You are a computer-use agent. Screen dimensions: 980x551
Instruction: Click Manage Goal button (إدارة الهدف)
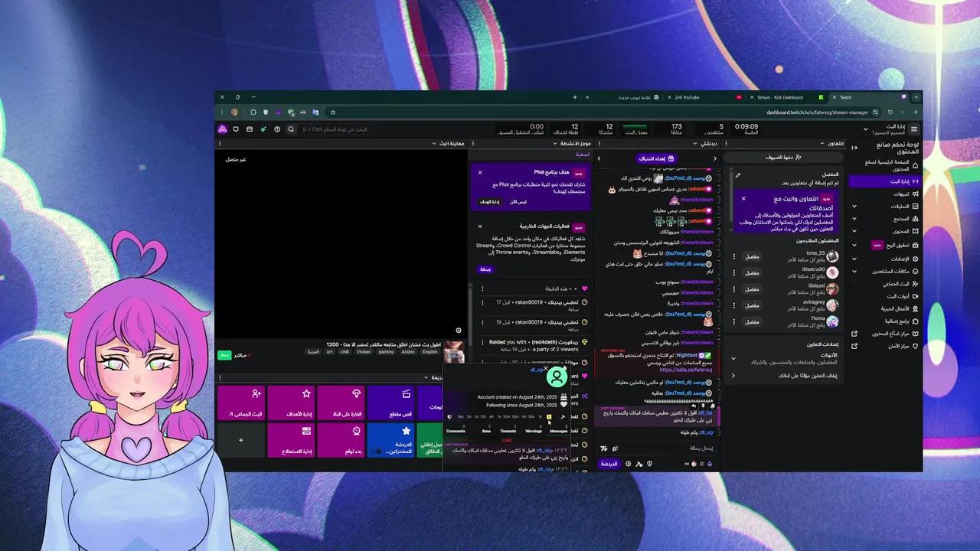pos(490,201)
